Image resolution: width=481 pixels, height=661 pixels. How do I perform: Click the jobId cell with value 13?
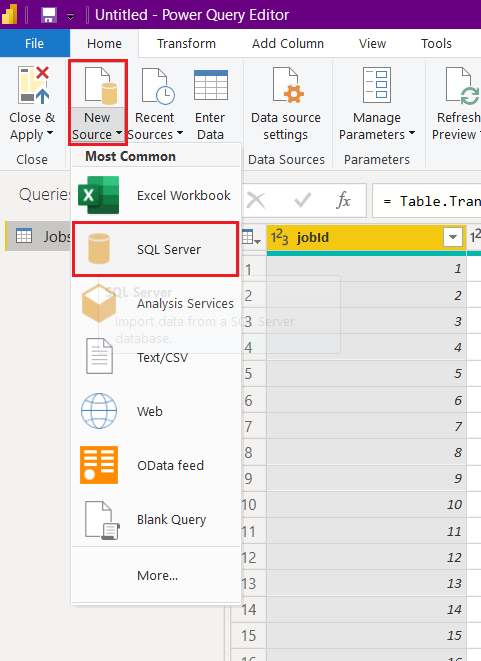coord(366,583)
